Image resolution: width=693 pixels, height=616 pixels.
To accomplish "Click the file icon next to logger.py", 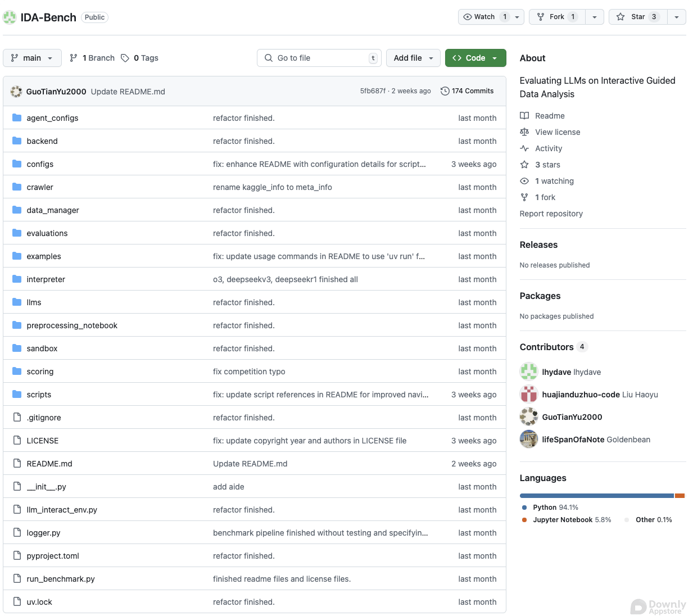I will [x=17, y=533].
